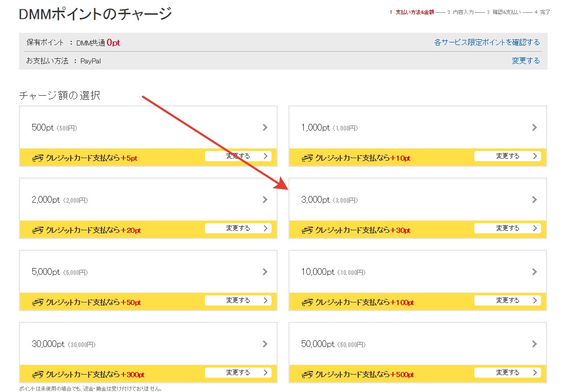Screen dimensions: 583x392
Task: Click 変更する in the +50pt credit card banner
Action: click(x=238, y=300)
